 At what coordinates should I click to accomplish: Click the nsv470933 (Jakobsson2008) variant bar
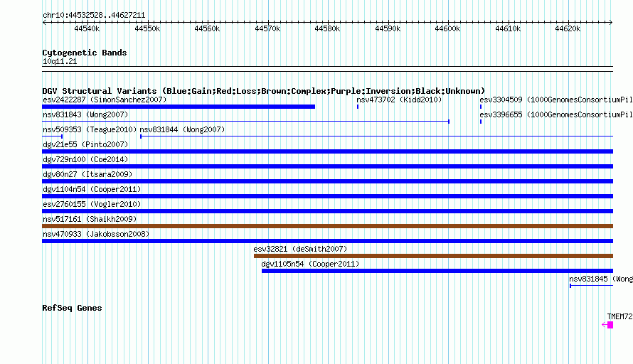[x=327, y=241]
